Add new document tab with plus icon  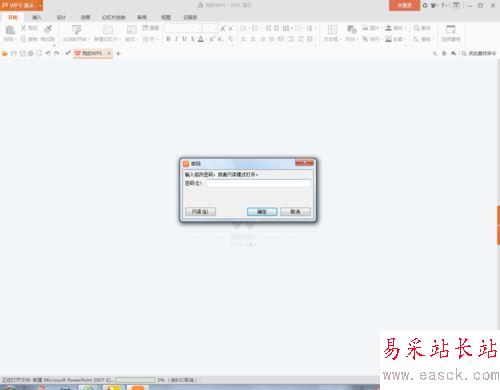click(x=118, y=53)
